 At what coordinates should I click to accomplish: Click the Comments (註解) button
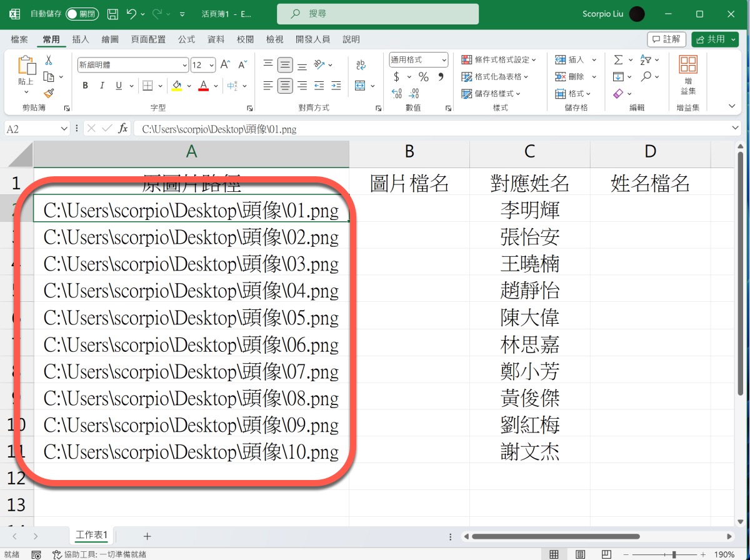pos(666,39)
